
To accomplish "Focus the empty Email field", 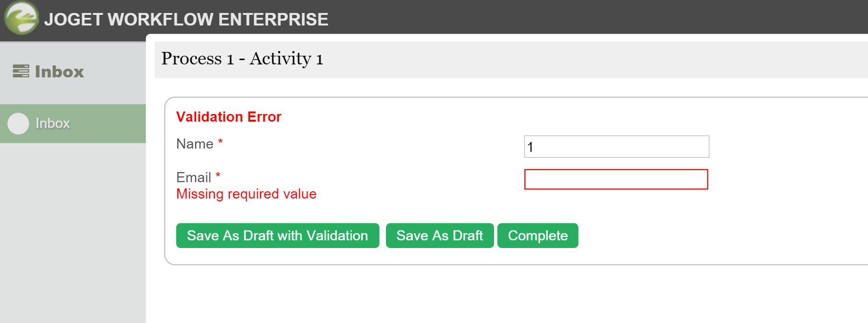I will coord(616,179).
